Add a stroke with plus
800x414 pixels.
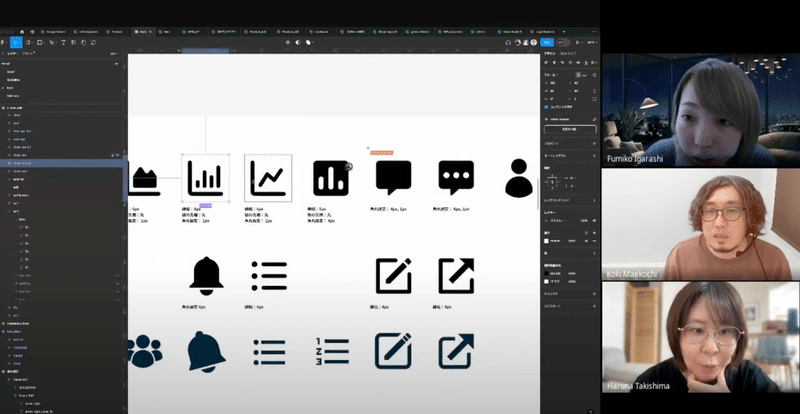594,253
